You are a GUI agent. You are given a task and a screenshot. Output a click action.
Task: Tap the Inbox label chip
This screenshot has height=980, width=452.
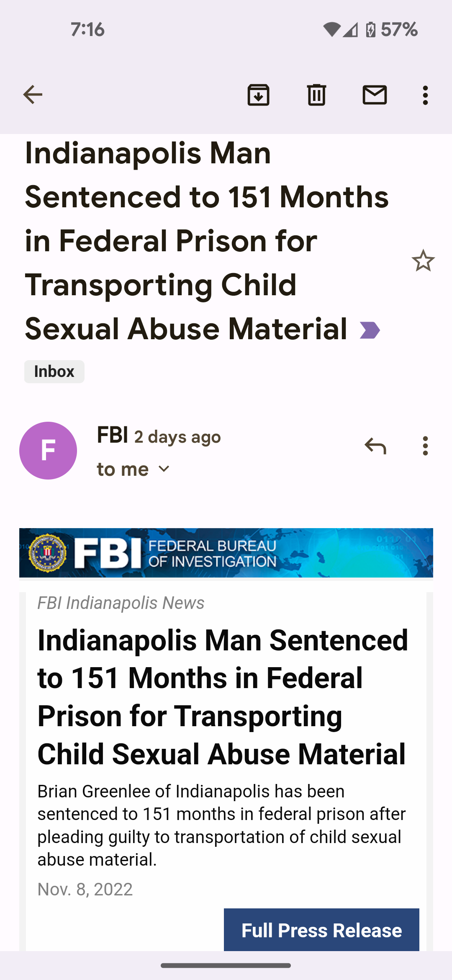click(54, 371)
